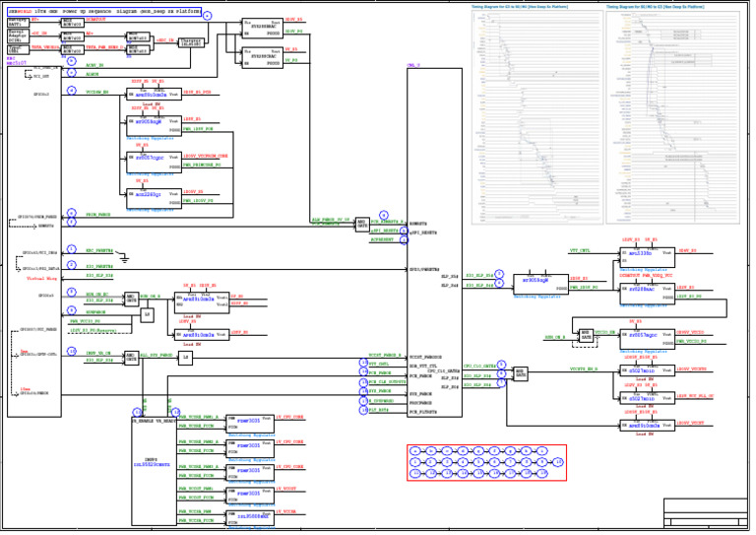Click the ALWON signal label
The image size is (756, 535).
click(x=93, y=74)
